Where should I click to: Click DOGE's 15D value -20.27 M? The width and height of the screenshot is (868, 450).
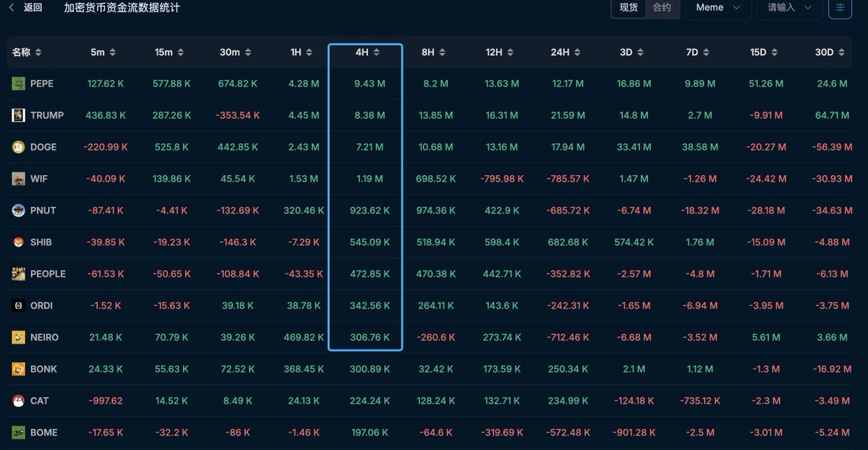click(767, 148)
